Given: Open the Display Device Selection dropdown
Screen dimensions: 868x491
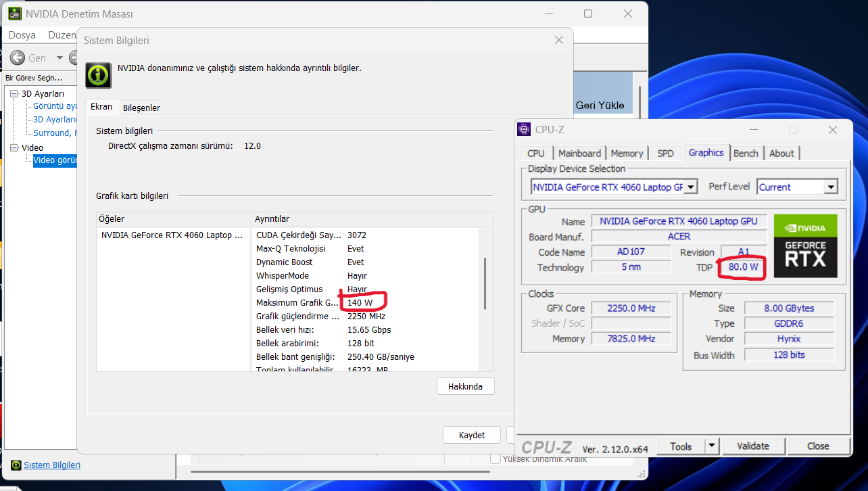Looking at the screenshot, I should point(691,187).
